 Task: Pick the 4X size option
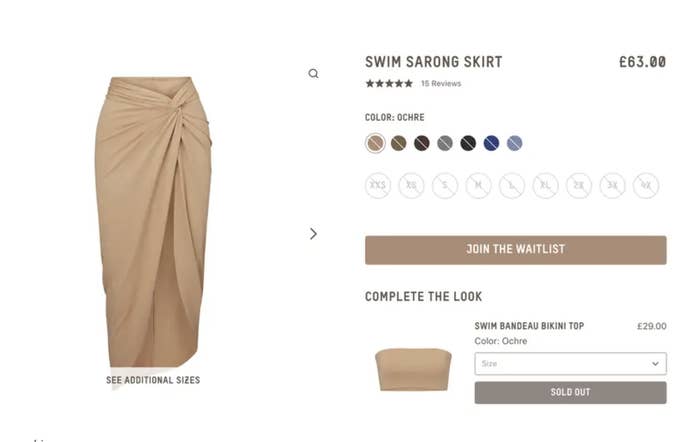646,185
